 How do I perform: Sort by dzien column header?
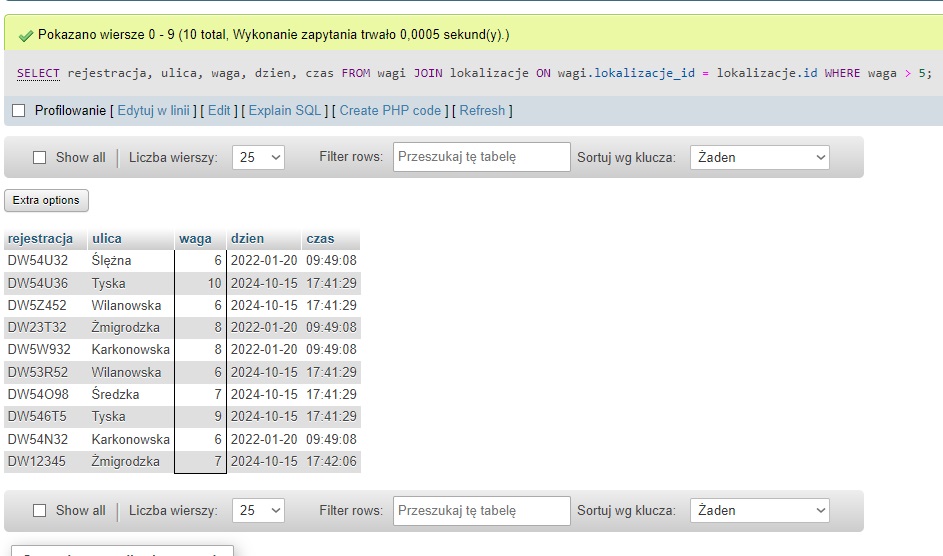coord(248,238)
